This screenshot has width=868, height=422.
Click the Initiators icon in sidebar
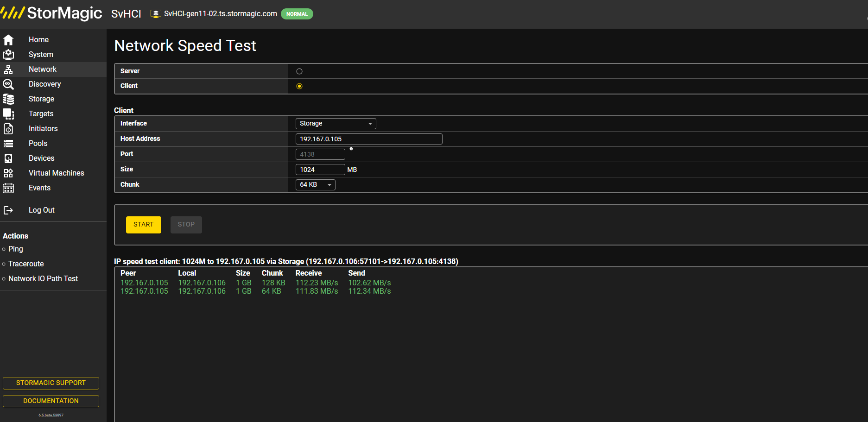(8, 129)
